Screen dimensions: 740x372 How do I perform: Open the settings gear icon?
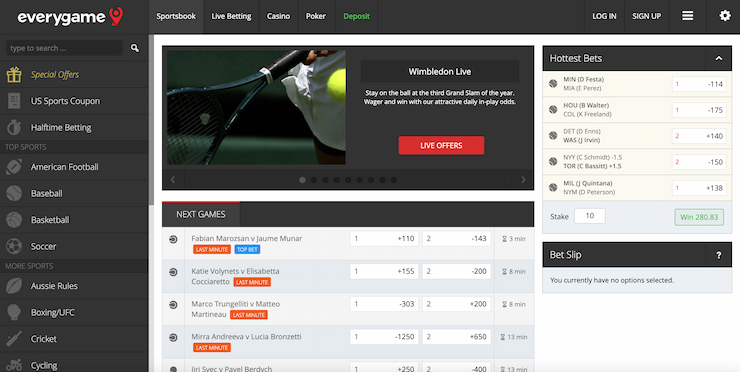point(725,16)
